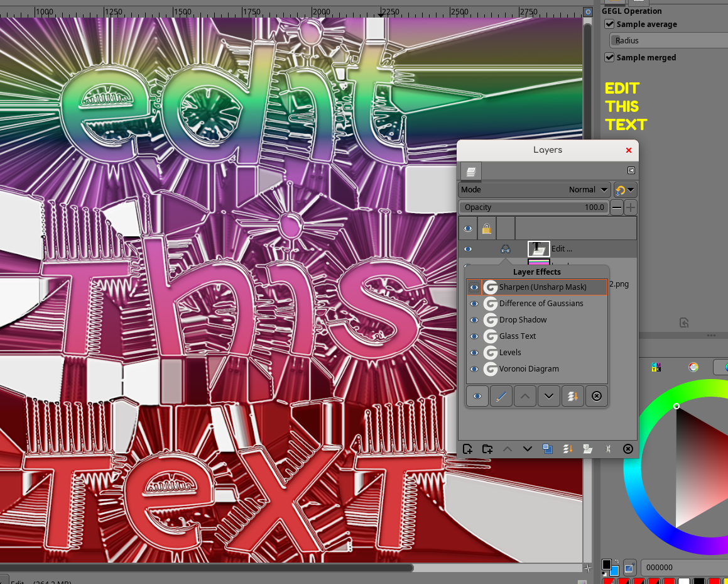Close the Layers dialog

(x=629, y=150)
